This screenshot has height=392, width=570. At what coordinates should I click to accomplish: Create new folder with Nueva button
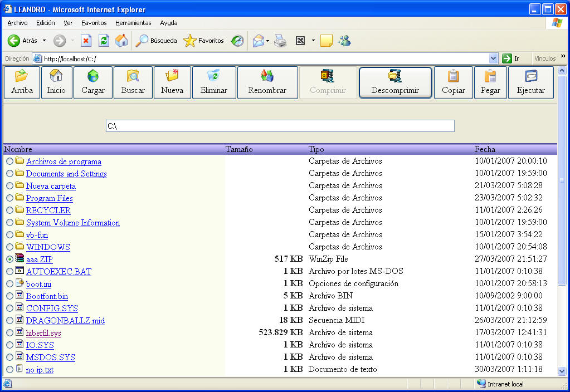[172, 83]
